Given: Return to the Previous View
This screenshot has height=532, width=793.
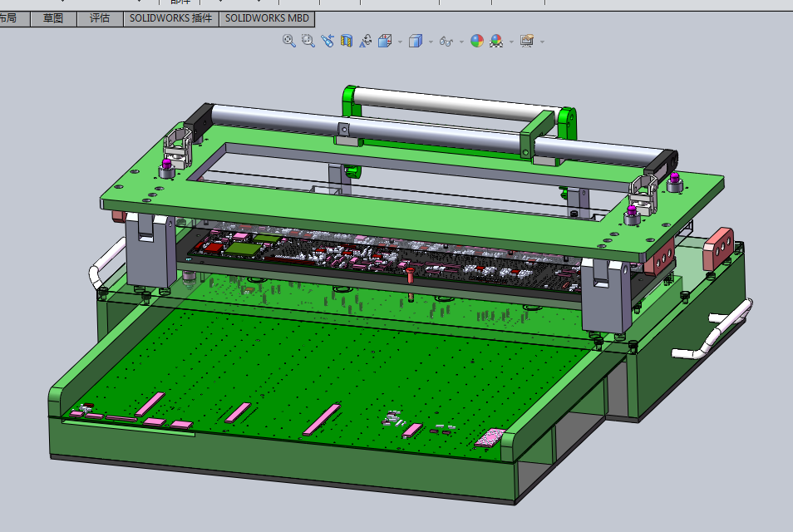Looking at the screenshot, I should pyautogui.click(x=328, y=41).
